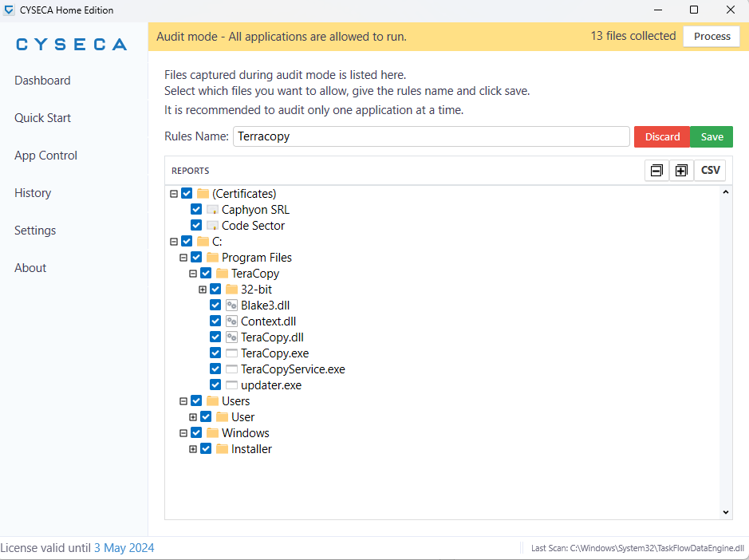Screen dimensions: 749x560
Task: Collapse the C: drive tree node
Action: coord(174,242)
